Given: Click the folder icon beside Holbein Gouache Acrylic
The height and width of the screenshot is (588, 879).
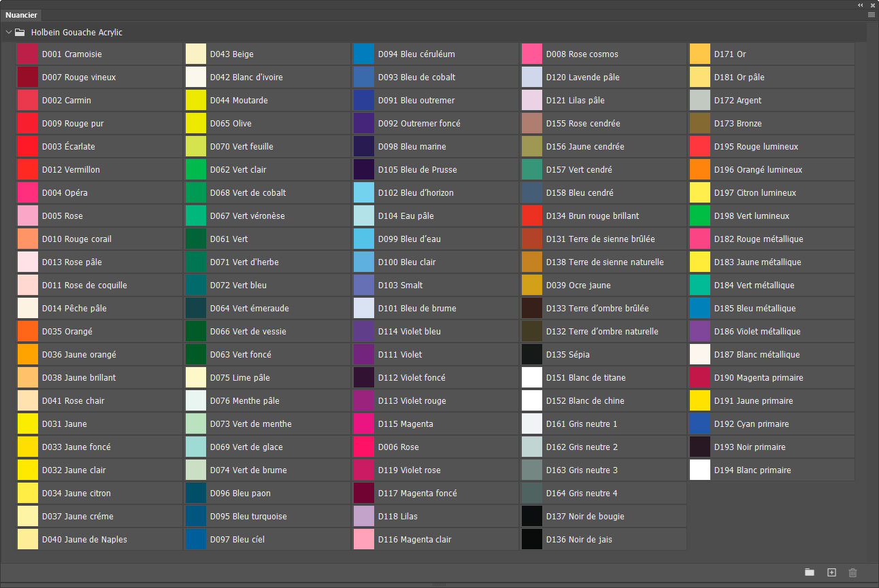Looking at the screenshot, I should (20, 32).
